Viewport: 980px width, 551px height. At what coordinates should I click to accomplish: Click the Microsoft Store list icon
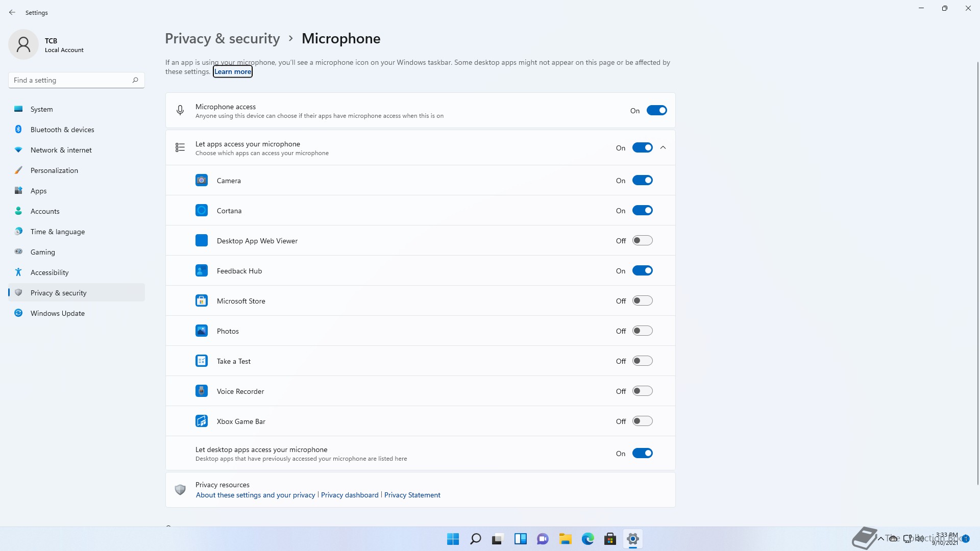(x=202, y=300)
